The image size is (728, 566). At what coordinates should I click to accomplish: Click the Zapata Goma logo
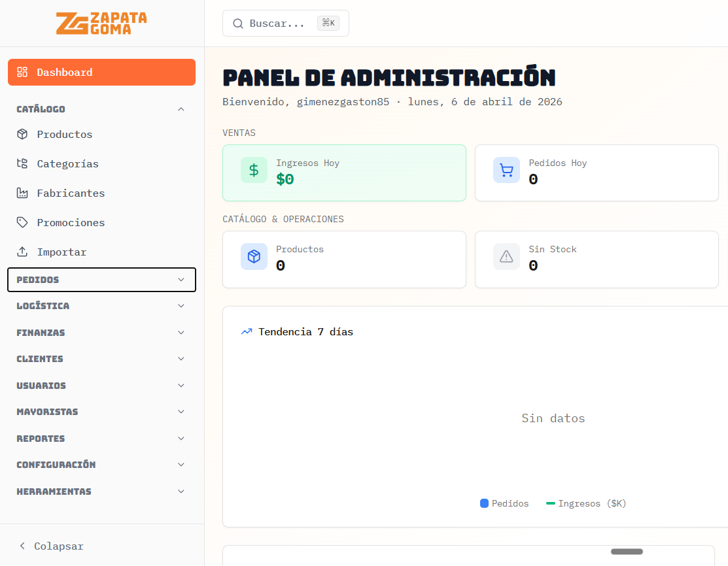point(101,23)
